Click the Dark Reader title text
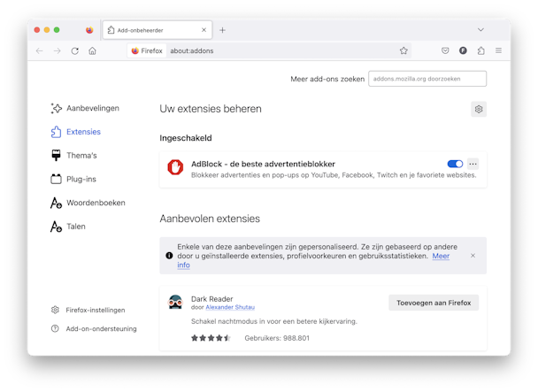This screenshot has height=392, width=538. click(x=212, y=298)
